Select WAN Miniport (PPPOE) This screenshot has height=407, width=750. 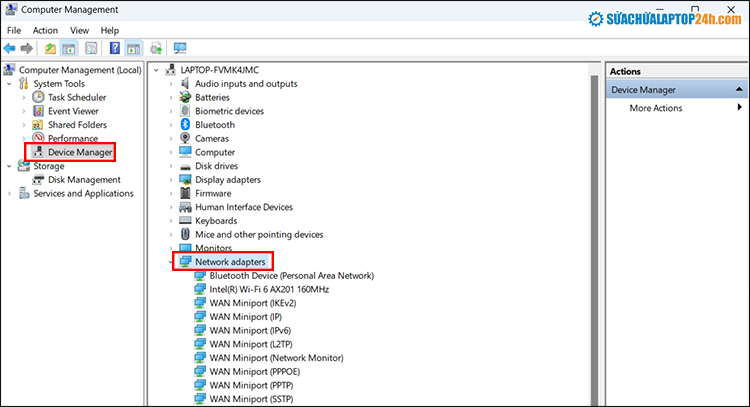click(x=254, y=372)
